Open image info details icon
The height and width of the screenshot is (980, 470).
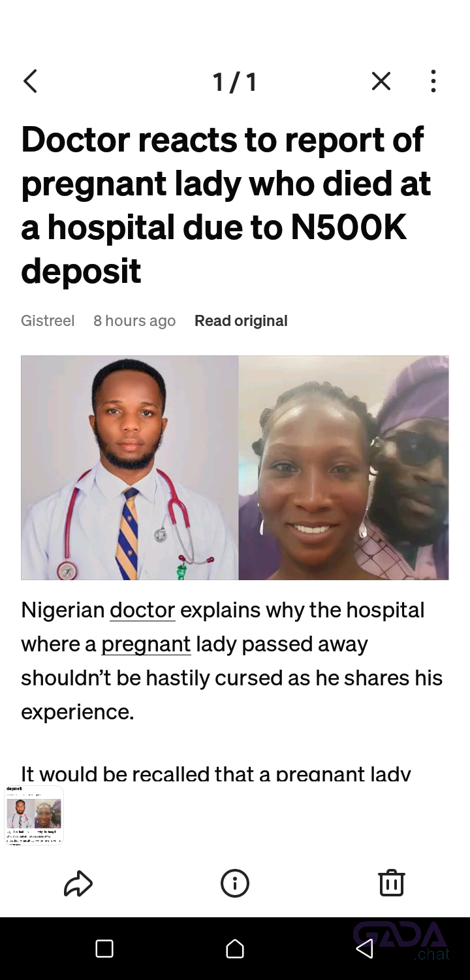(235, 883)
